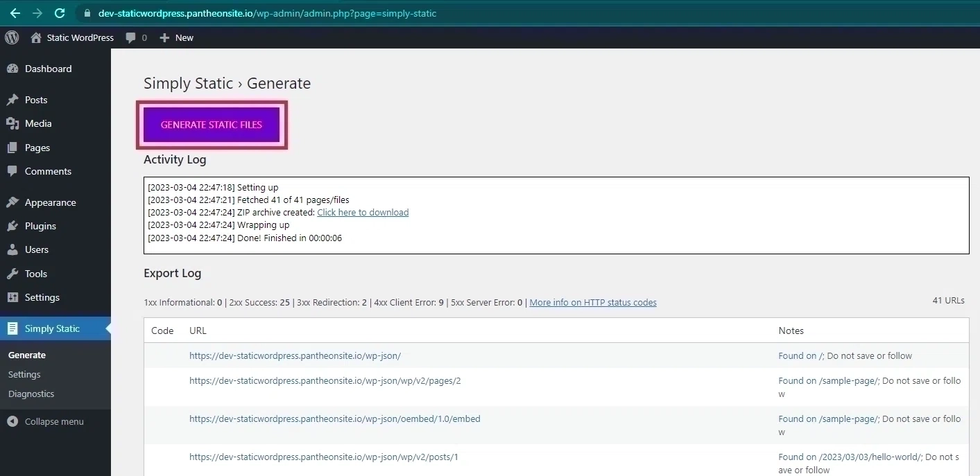Viewport: 980px width, 476px height.
Task: Reload page with browser refresh icon
Action: tap(60, 13)
